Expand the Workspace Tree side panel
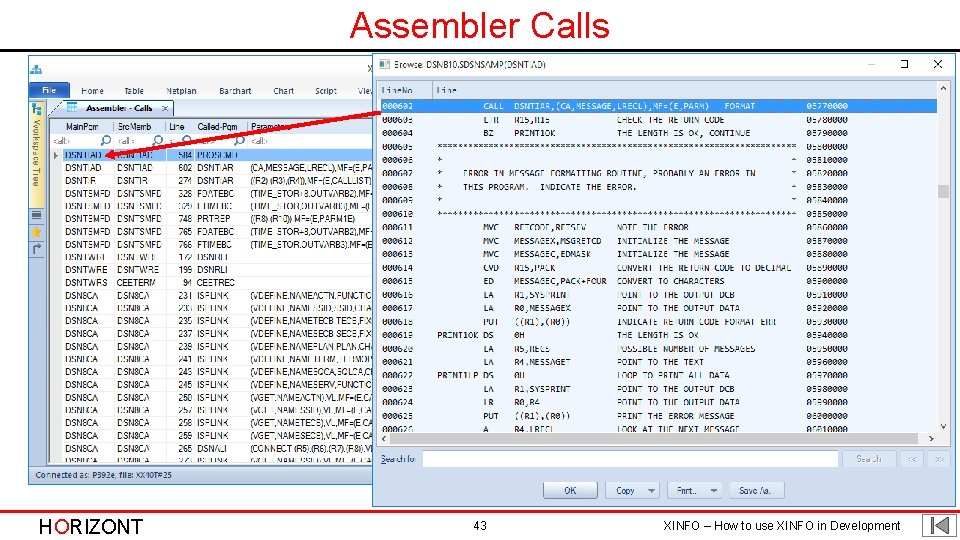The image size is (960, 540). pos(36,153)
